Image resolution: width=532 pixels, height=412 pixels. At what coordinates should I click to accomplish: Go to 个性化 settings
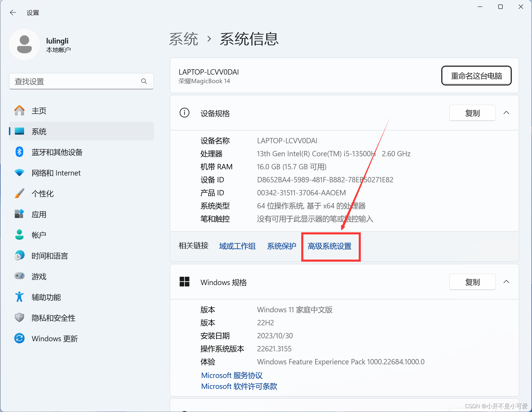81,194
